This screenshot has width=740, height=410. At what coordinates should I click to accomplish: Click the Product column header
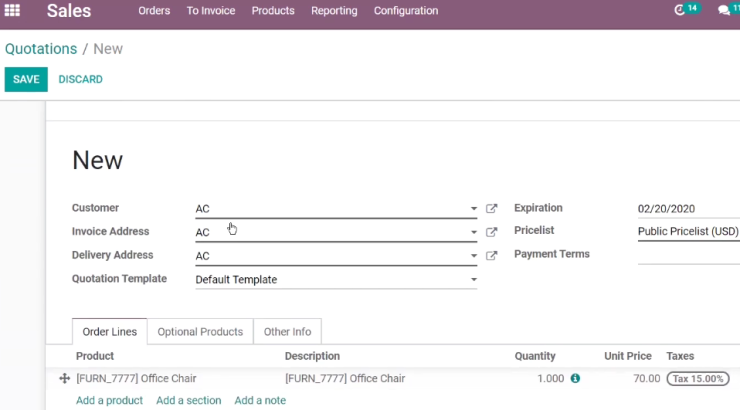pos(95,356)
